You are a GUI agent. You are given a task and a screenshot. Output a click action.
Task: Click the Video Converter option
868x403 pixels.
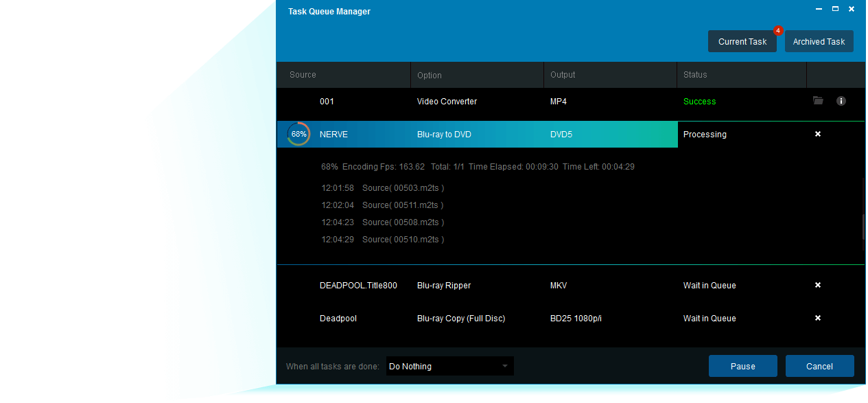click(447, 102)
